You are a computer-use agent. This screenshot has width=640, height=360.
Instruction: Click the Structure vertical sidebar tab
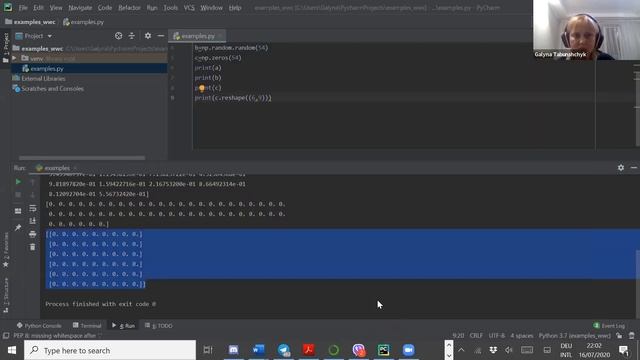(x=6, y=295)
